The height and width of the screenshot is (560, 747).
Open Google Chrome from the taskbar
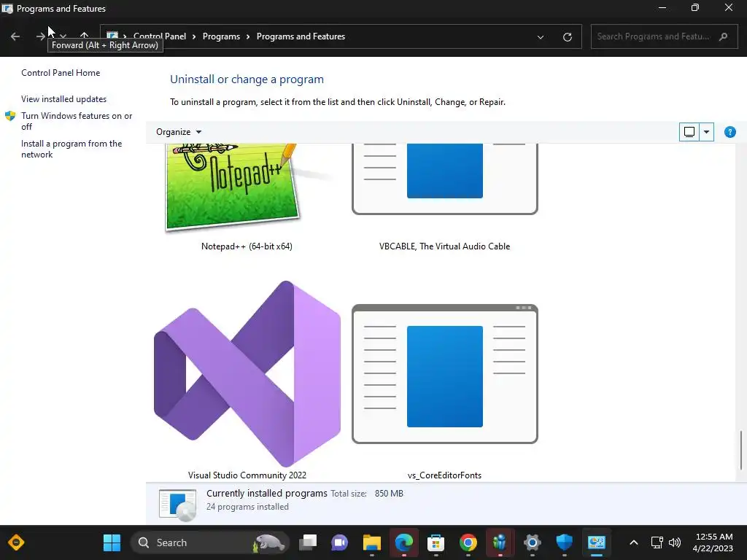468,542
